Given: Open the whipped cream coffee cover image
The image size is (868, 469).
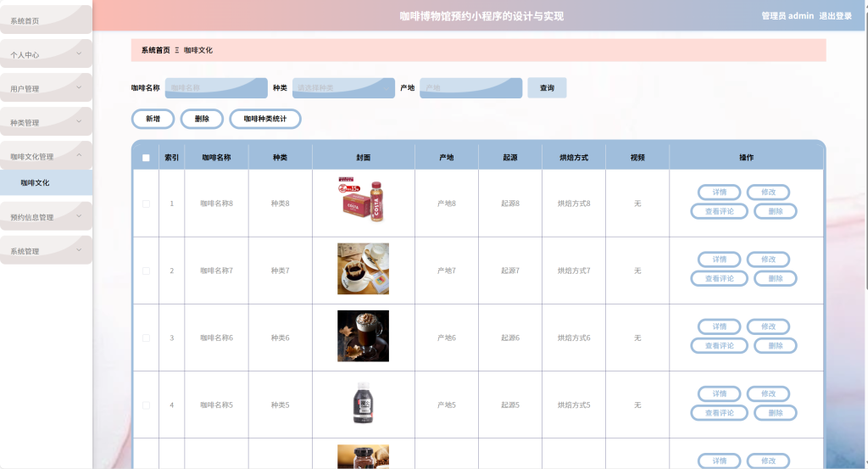Looking at the screenshot, I should point(363,336).
